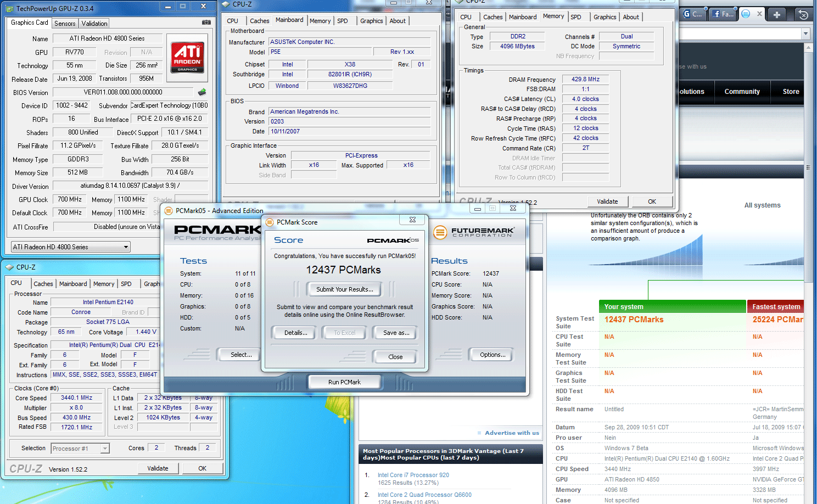Click the BIOS save chip icon in GPU-Z
This screenshot has width=817, height=504.
[202, 92]
